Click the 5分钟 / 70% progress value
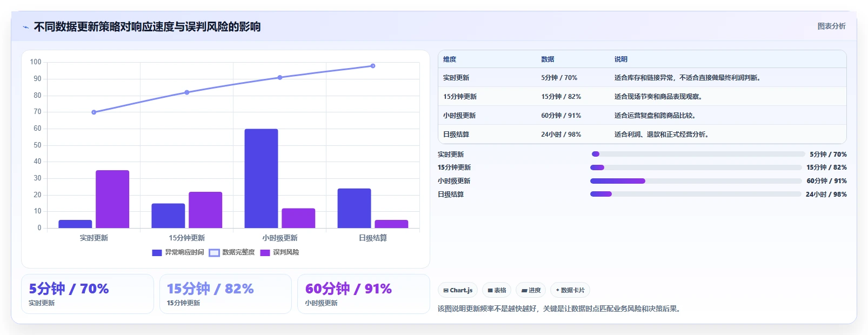Viewport: 868px width, 335px height. (828, 154)
